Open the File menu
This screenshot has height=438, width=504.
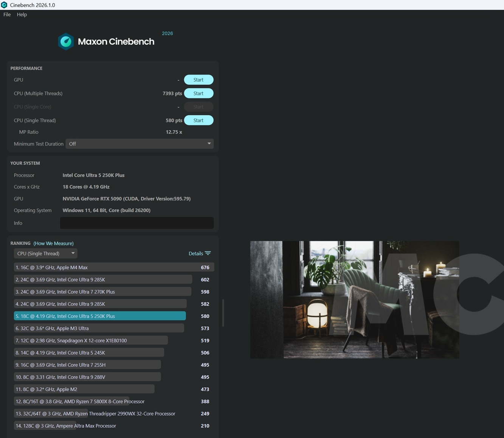[x=7, y=14]
